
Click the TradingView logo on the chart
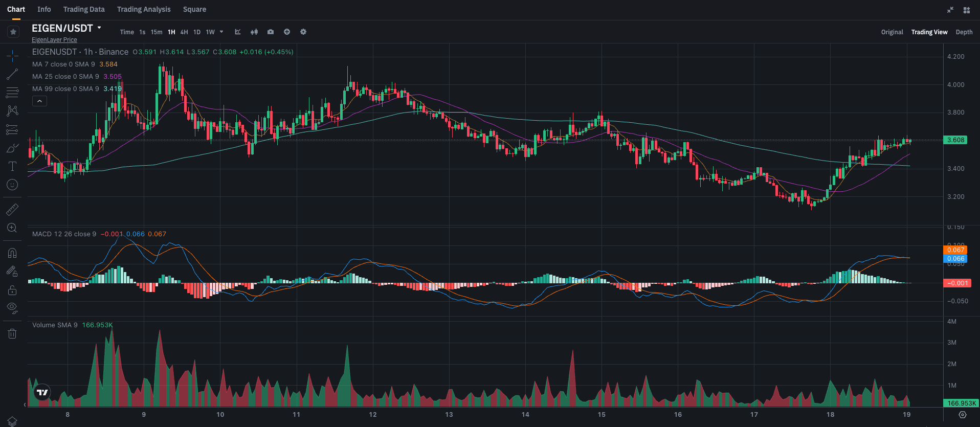[x=42, y=393]
